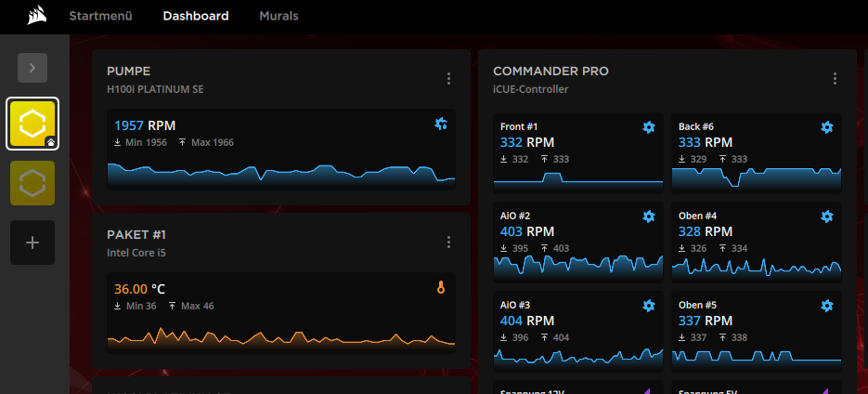Open the COMMANDER PRO card options menu
The height and width of the screenshot is (394, 868).
point(835,79)
